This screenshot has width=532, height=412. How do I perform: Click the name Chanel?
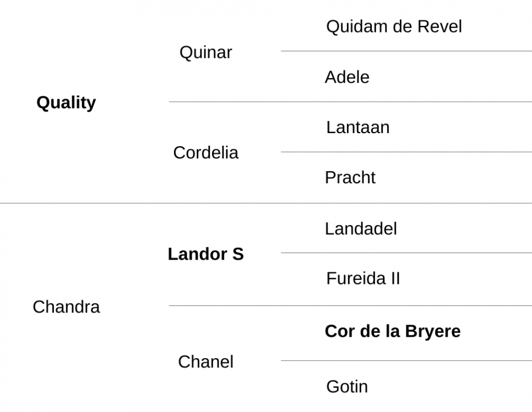[x=205, y=362]
